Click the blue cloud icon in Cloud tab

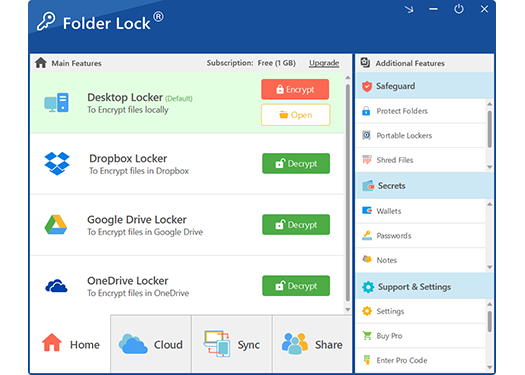pos(133,344)
